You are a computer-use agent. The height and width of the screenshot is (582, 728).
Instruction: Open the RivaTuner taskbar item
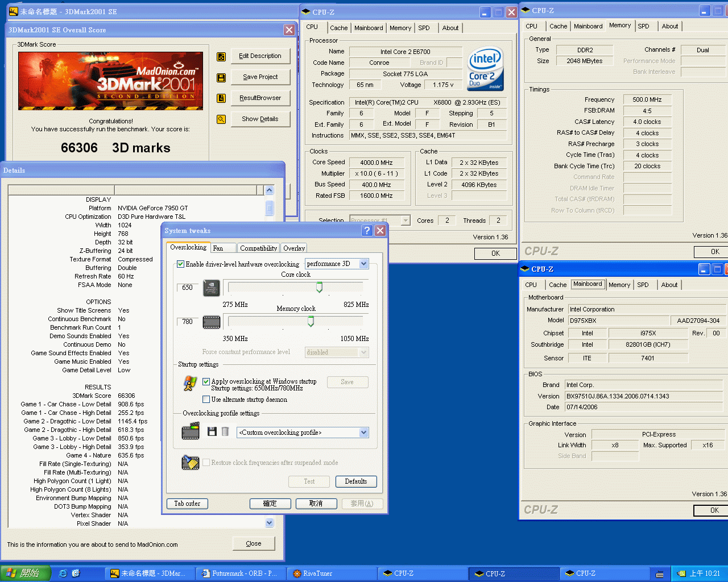(x=330, y=573)
